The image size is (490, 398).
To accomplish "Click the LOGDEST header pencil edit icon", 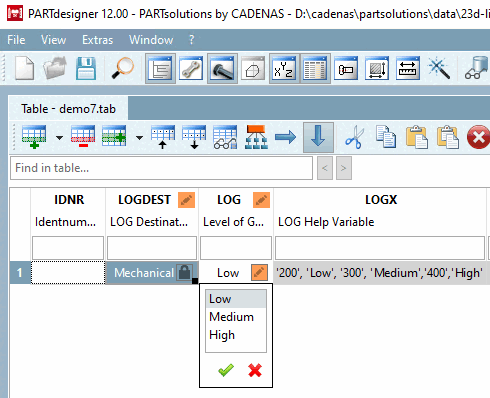I will pyautogui.click(x=186, y=200).
